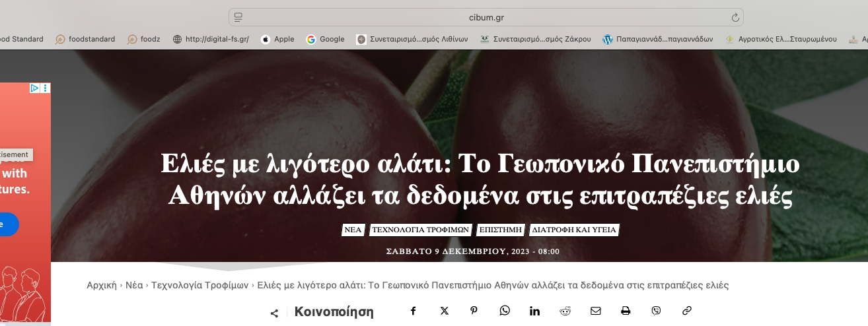
Task: Share the article on LinkedIn
Action: click(x=534, y=311)
